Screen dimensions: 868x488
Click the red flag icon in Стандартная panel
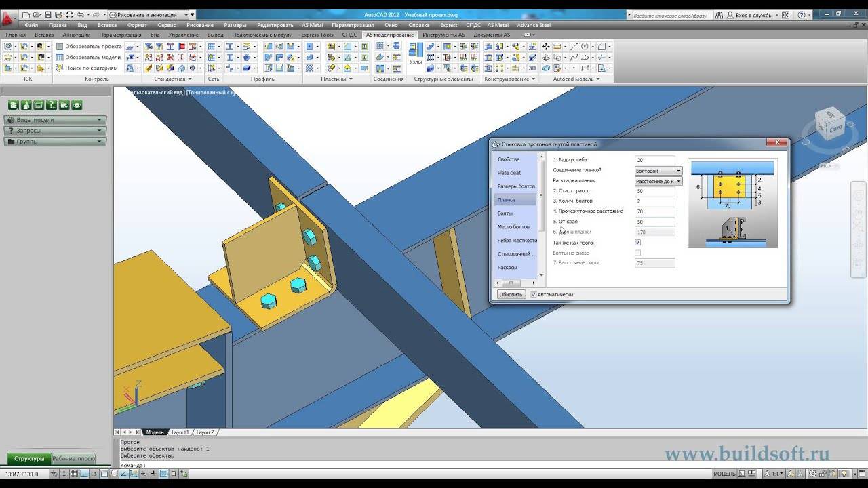pos(182,47)
